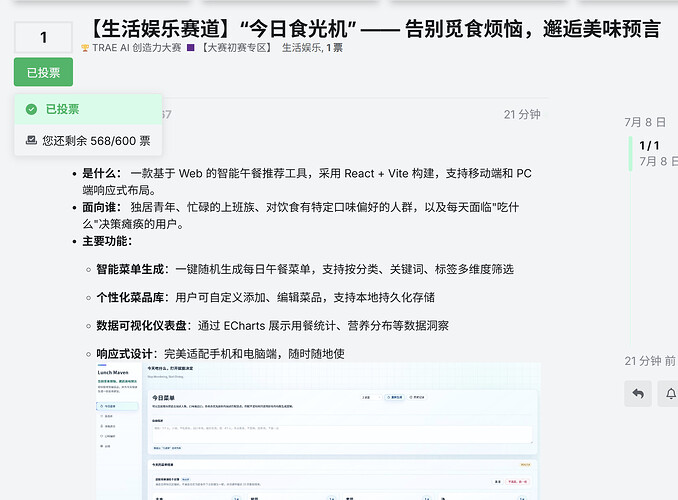Click the 是什么 bullet heading

tap(102, 173)
